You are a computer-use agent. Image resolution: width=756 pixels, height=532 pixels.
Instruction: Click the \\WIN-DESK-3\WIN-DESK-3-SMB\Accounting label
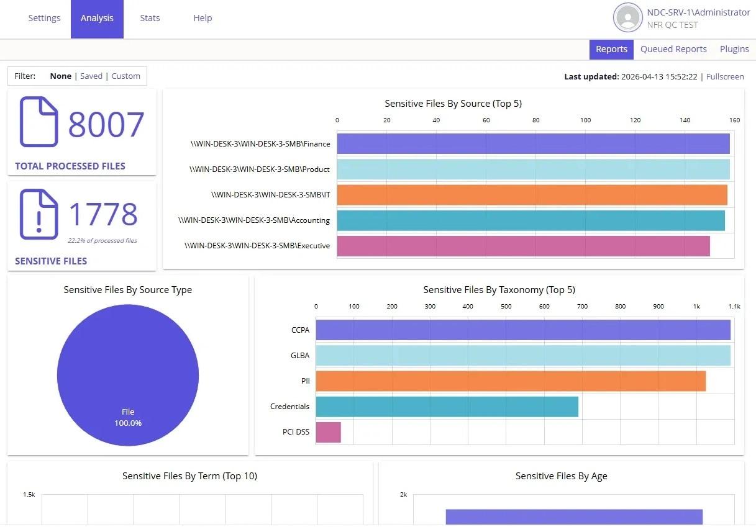(254, 220)
